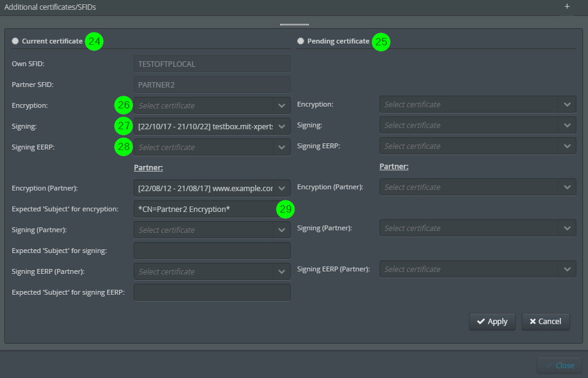The image size is (588, 378).
Task: Click the Partner SFID label
Action: click(32, 85)
